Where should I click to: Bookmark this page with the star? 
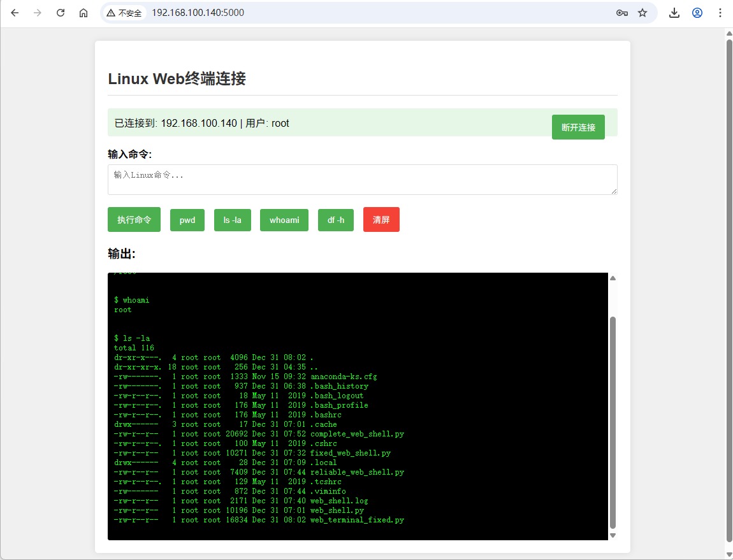coord(642,13)
